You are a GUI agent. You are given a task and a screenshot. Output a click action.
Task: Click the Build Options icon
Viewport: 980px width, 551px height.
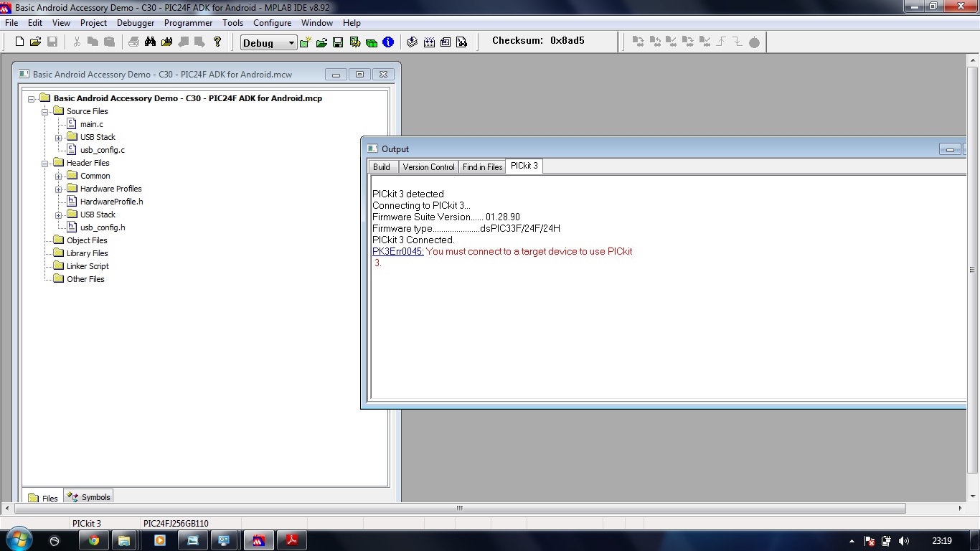354,42
